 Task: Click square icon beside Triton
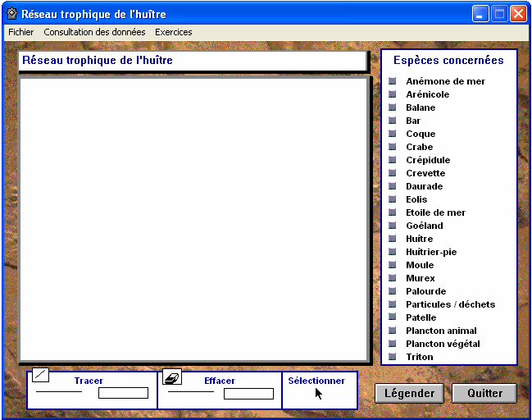tap(392, 357)
